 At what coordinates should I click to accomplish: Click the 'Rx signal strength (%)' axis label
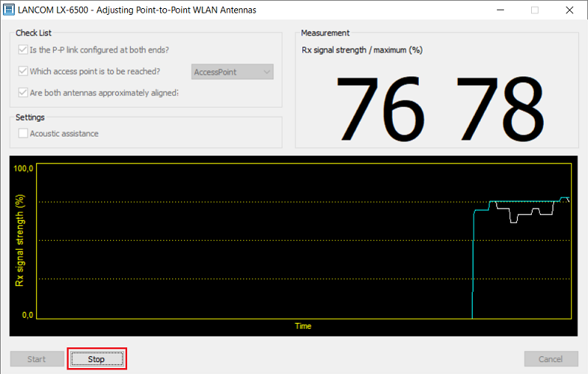click(x=21, y=241)
